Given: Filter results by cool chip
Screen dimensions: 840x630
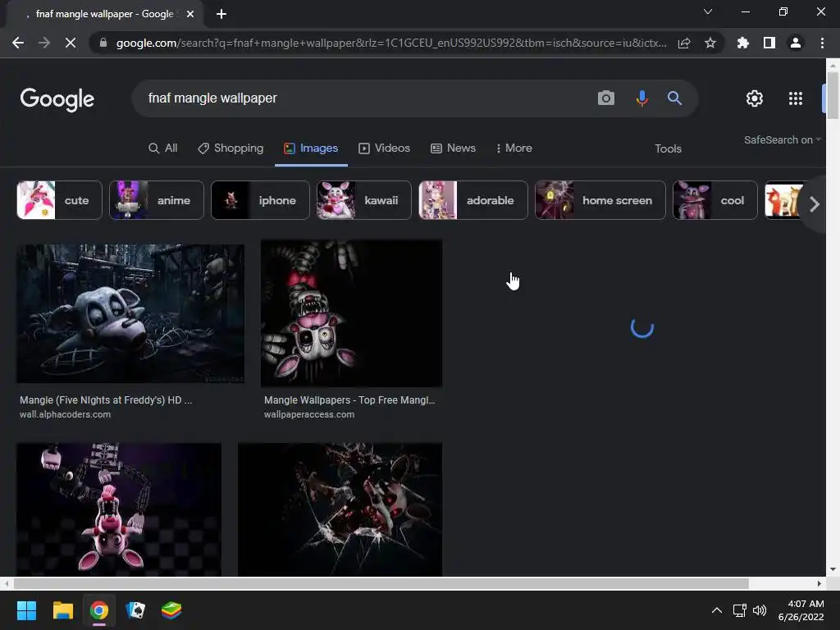Looking at the screenshot, I should (x=715, y=200).
